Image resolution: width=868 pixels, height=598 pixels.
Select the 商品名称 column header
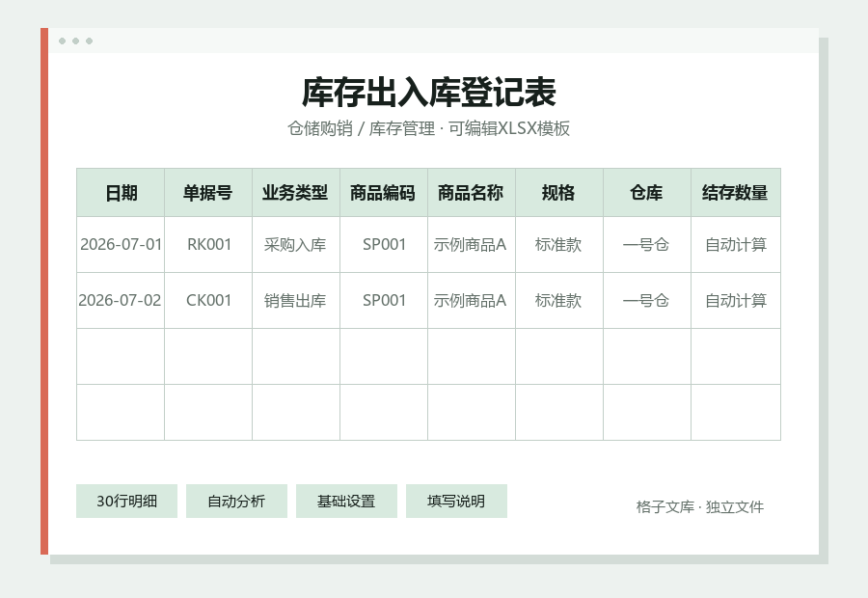pyautogui.click(x=472, y=193)
